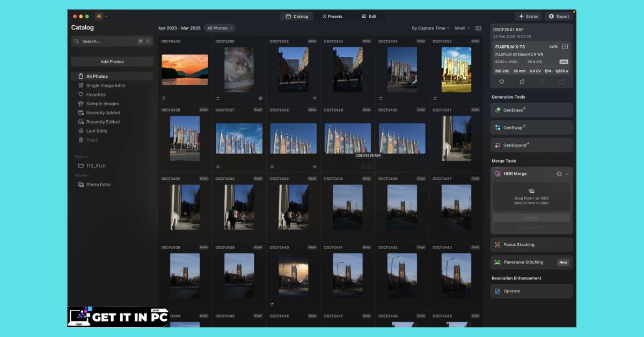The height and width of the screenshot is (337, 644).
Task: Toggle the heart on DSCF2428
Action: click(x=314, y=167)
